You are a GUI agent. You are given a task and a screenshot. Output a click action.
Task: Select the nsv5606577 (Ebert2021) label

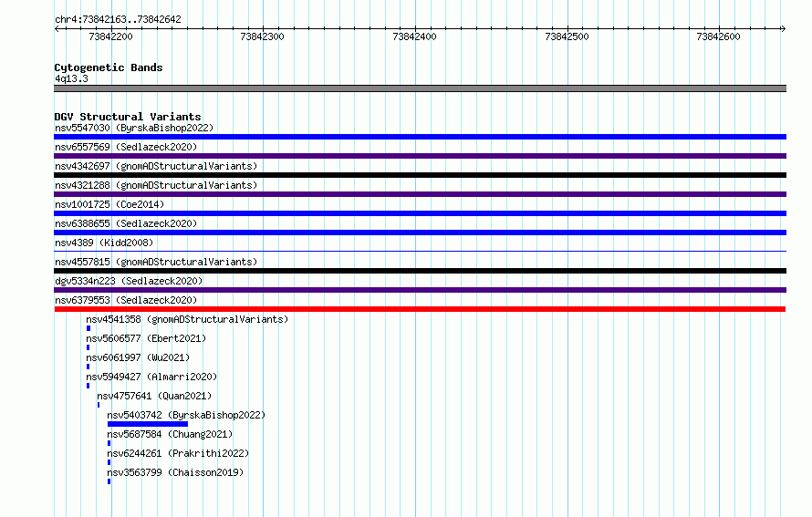pyautogui.click(x=146, y=338)
